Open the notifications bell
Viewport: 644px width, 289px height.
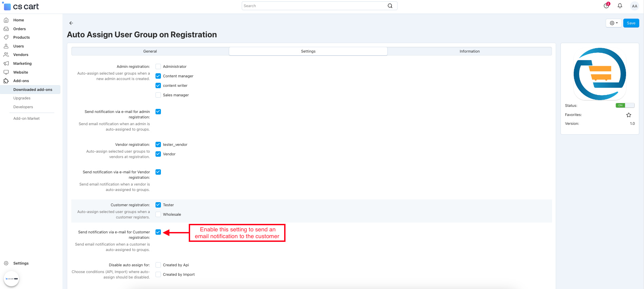tap(620, 6)
